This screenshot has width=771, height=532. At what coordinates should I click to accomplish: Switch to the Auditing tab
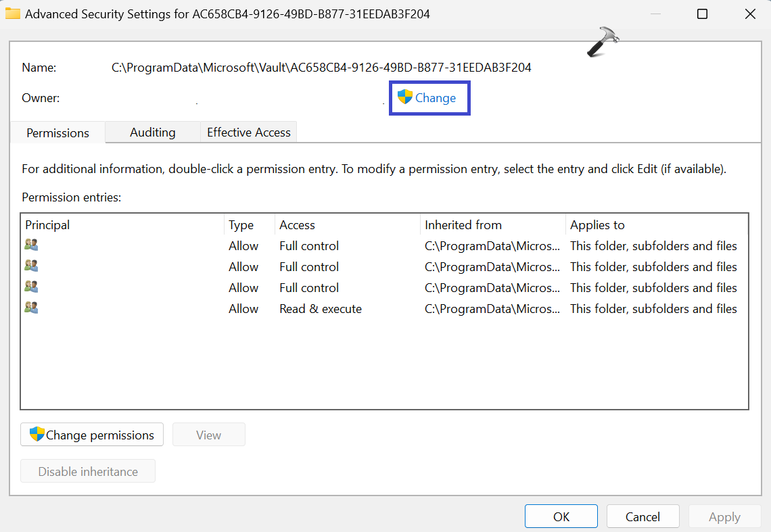pyautogui.click(x=153, y=132)
